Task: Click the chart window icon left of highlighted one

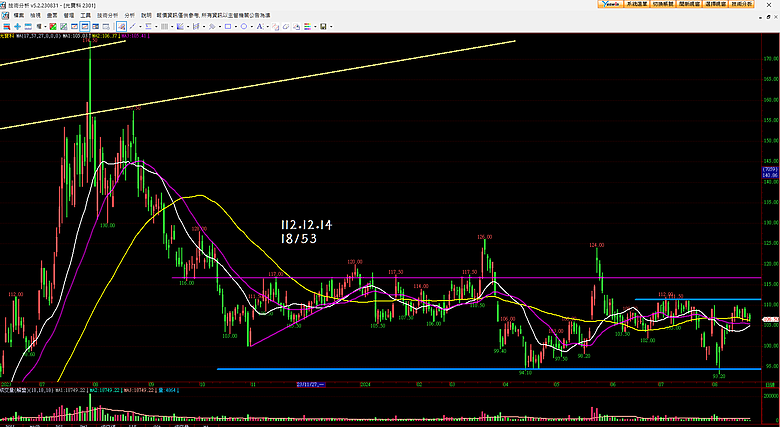Action: tap(74, 26)
